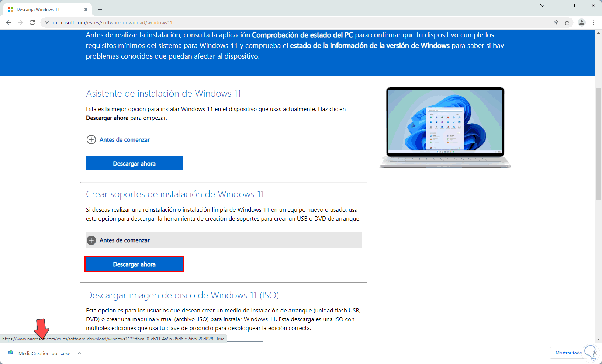The image size is (602, 364).
Task: Open Chrome's three-dot menu
Action: [x=594, y=22]
